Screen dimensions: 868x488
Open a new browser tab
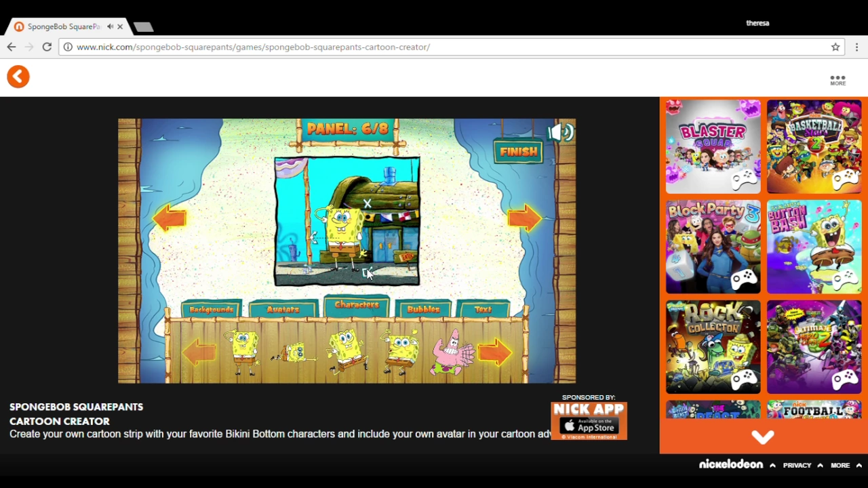(144, 27)
